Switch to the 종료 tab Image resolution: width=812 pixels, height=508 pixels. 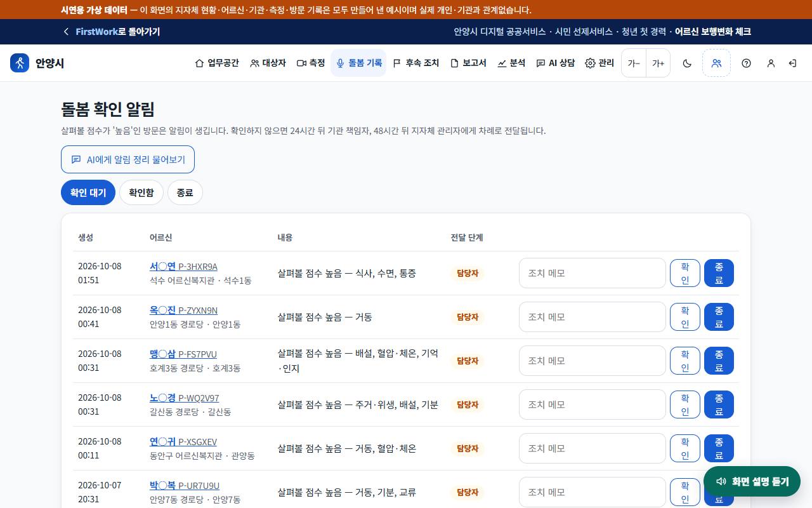coord(185,192)
